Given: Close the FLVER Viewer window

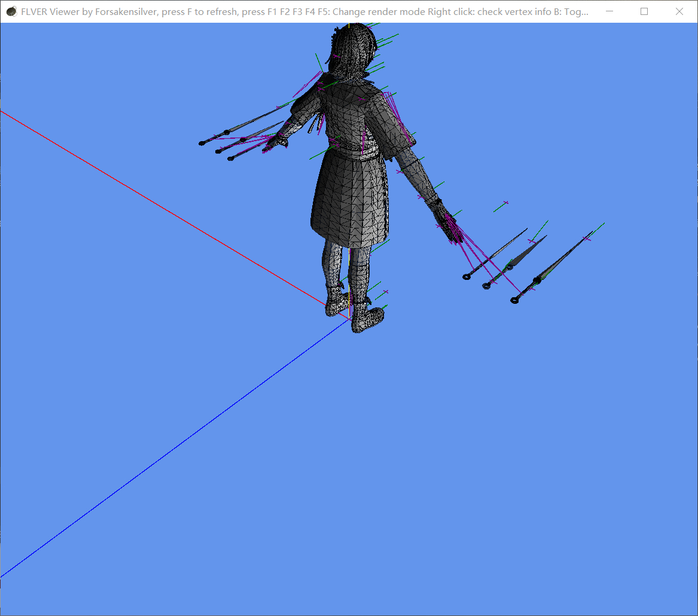Looking at the screenshot, I should [679, 11].
